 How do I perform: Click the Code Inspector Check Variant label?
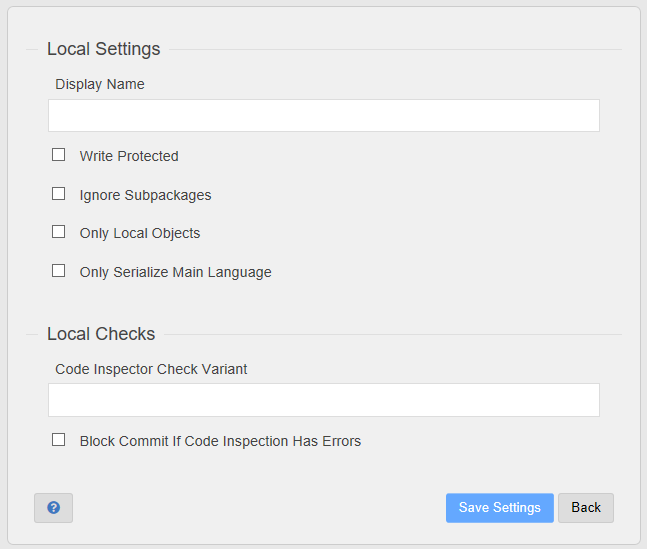pos(151,369)
